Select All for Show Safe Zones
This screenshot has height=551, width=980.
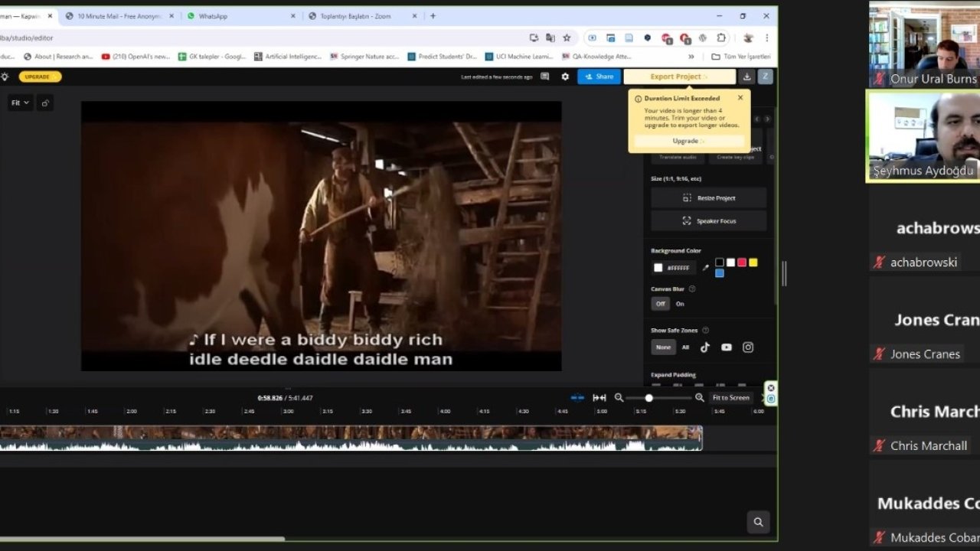(685, 347)
